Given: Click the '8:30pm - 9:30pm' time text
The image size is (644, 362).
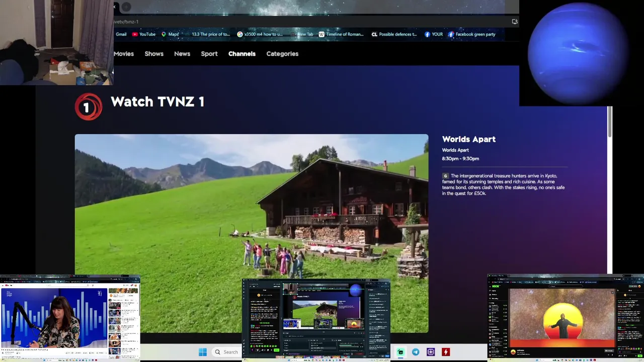Looking at the screenshot, I should [460, 158].
